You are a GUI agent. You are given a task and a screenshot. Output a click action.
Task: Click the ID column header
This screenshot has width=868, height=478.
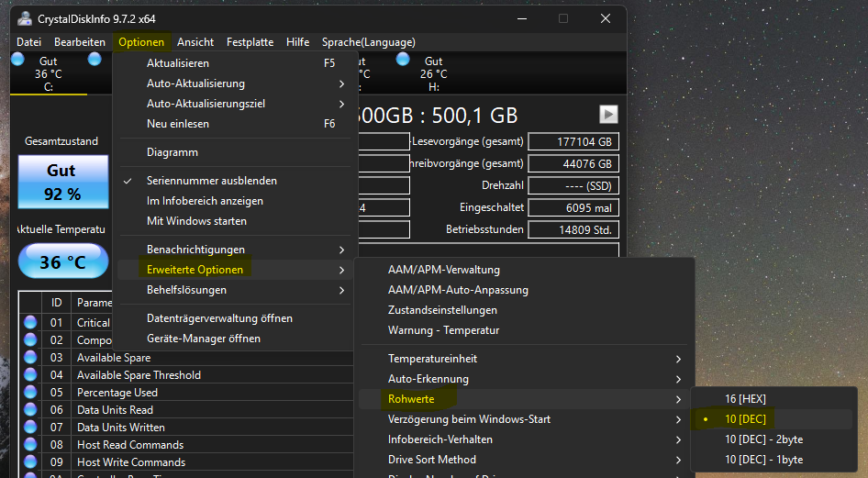coord(57,303)
